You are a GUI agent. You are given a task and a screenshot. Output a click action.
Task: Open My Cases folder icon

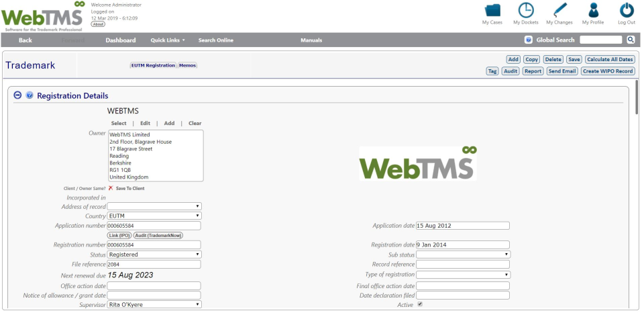(x=492, y=10)
